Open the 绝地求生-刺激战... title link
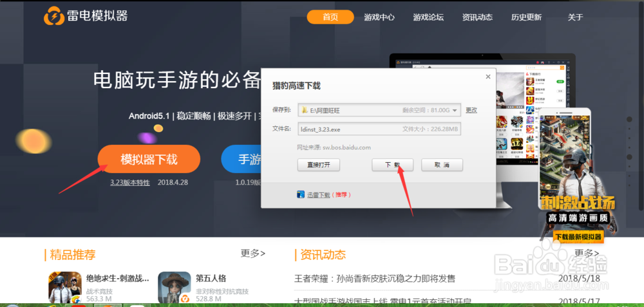 click(118, 278)
